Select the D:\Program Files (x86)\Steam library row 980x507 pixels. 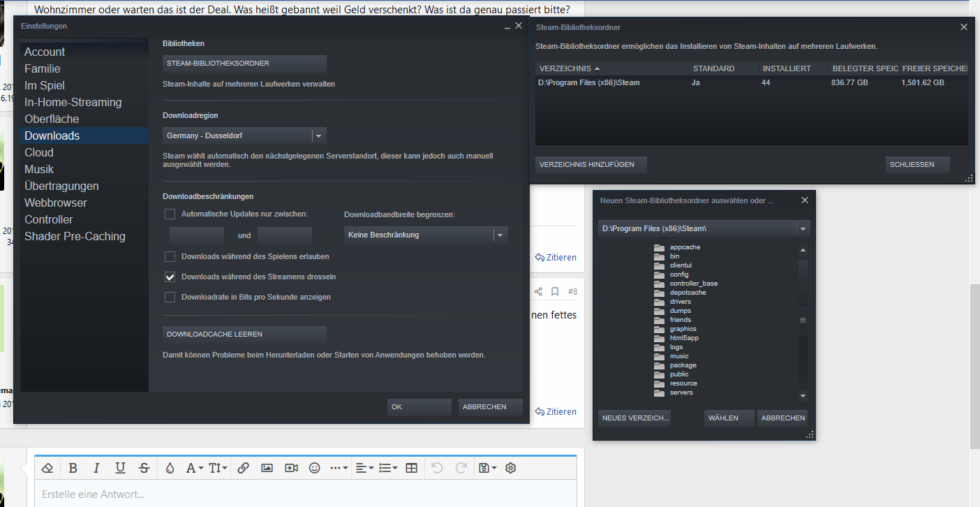click(x=752, y=82)
